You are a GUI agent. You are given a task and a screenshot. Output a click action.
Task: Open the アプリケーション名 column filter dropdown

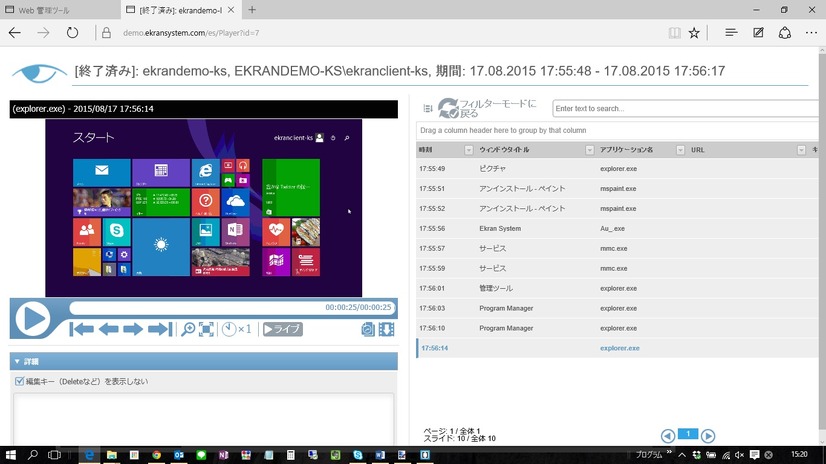680,150
